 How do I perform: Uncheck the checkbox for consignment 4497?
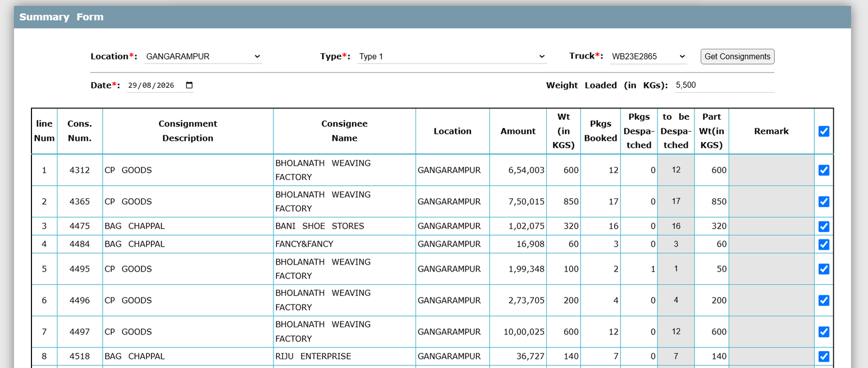[x=824, y=332]
